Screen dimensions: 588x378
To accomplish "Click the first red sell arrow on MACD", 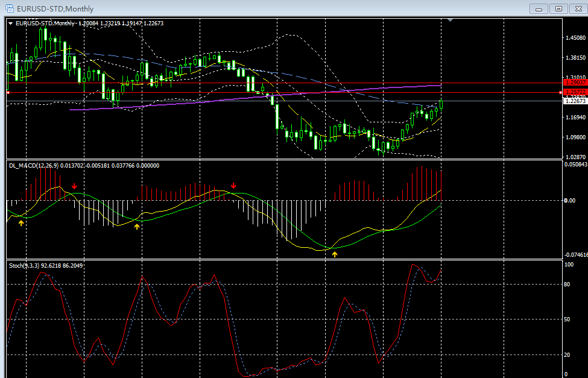I will 74,186.
